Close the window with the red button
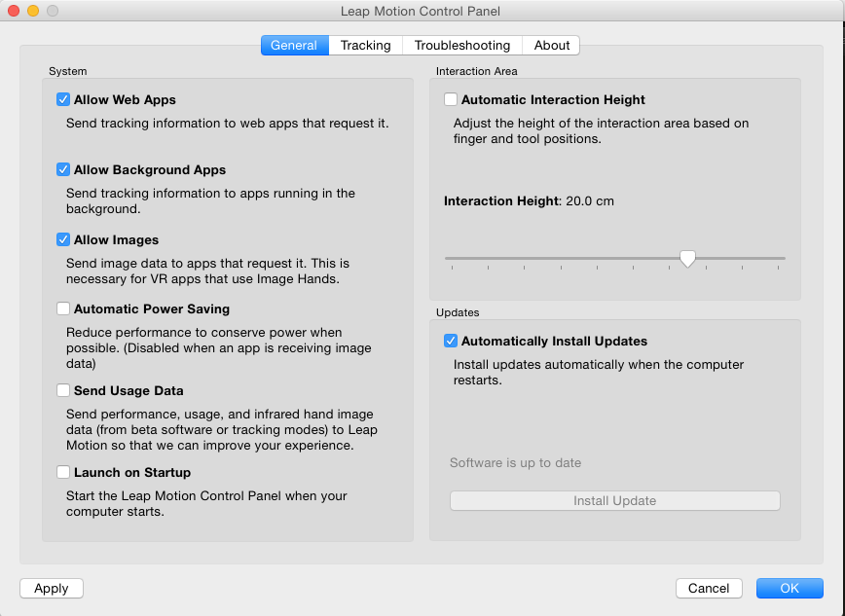Screen dimensions: 845x616 point(14,11)
